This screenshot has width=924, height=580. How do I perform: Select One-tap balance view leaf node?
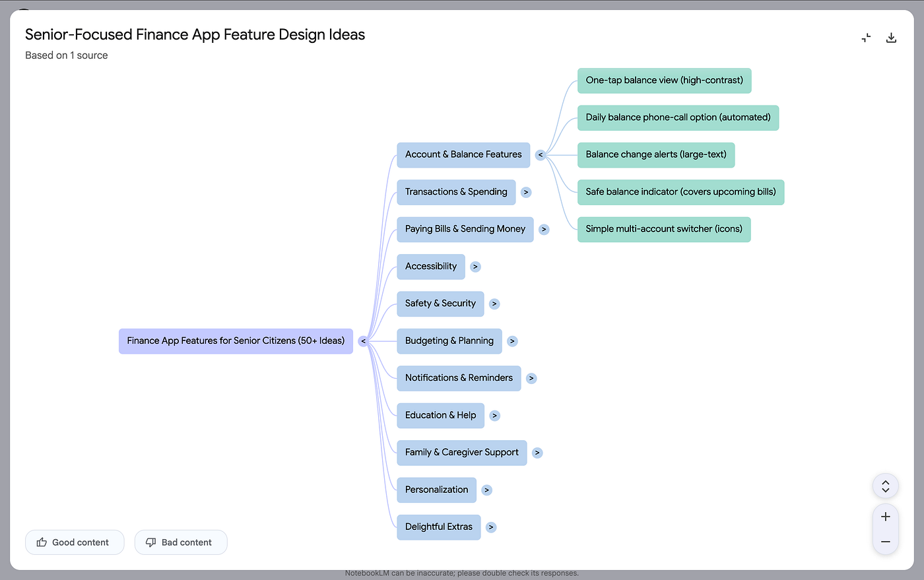pos(664,81)
